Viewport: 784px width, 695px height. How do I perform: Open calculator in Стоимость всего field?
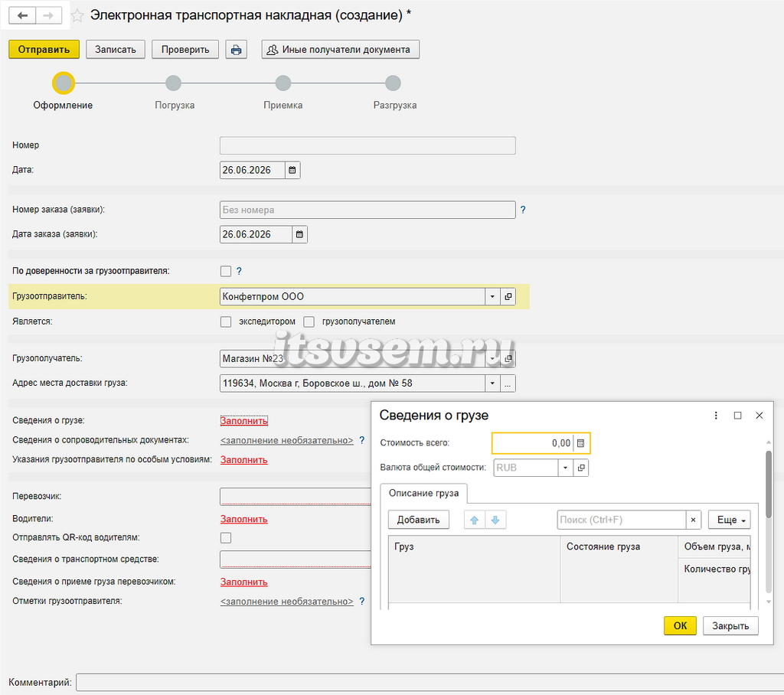pos(580,443)
